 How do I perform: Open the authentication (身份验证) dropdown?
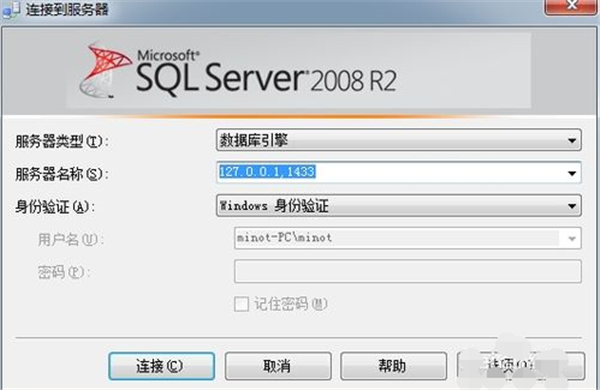coord(398,206)
